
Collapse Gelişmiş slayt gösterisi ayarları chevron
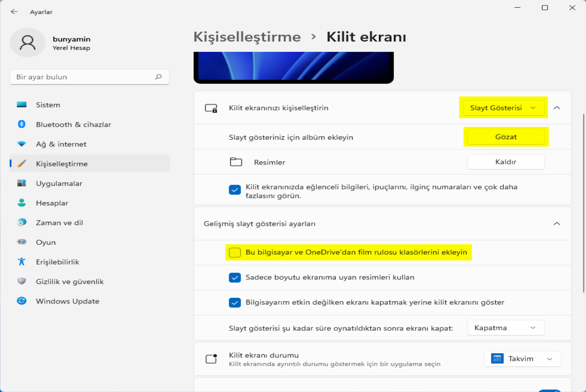pos(557,223)
